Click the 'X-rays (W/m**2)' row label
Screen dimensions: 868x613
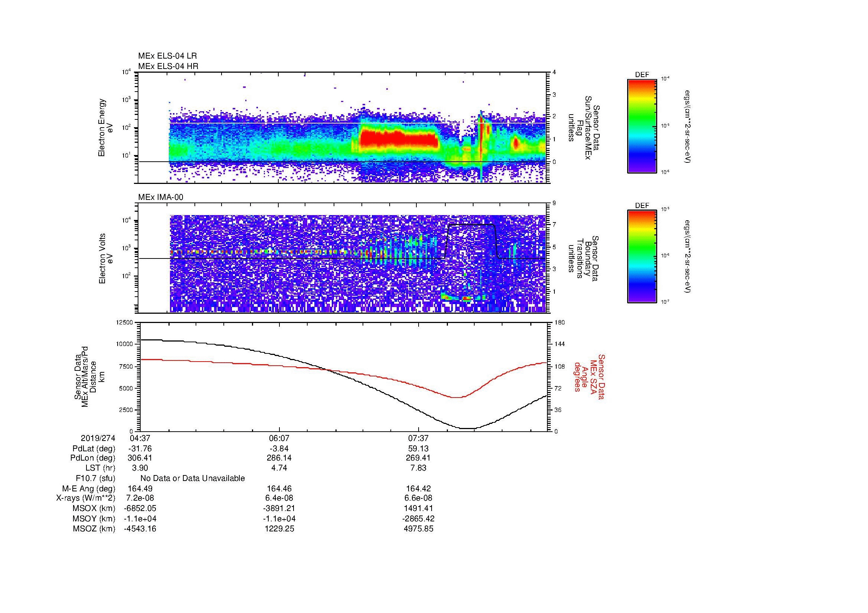86,498
